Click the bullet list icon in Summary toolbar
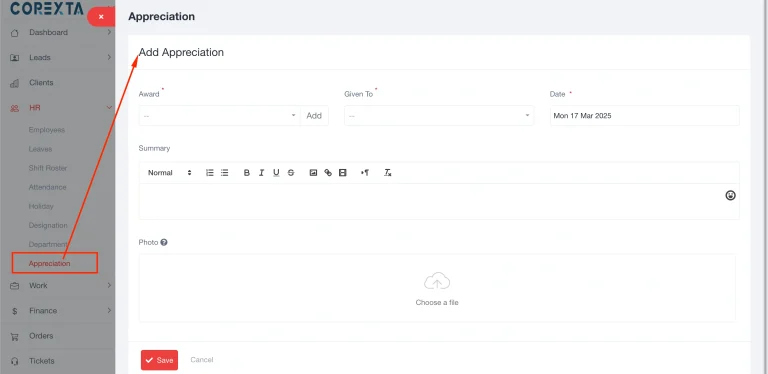Image resolution: width=768 pixels, height=374 pixels. [224, 172]
